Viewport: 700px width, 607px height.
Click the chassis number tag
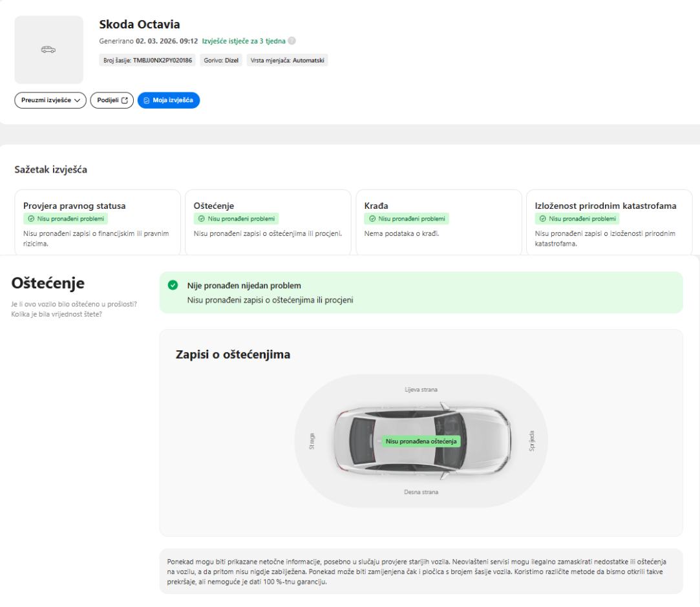click(x=146, y=58)
